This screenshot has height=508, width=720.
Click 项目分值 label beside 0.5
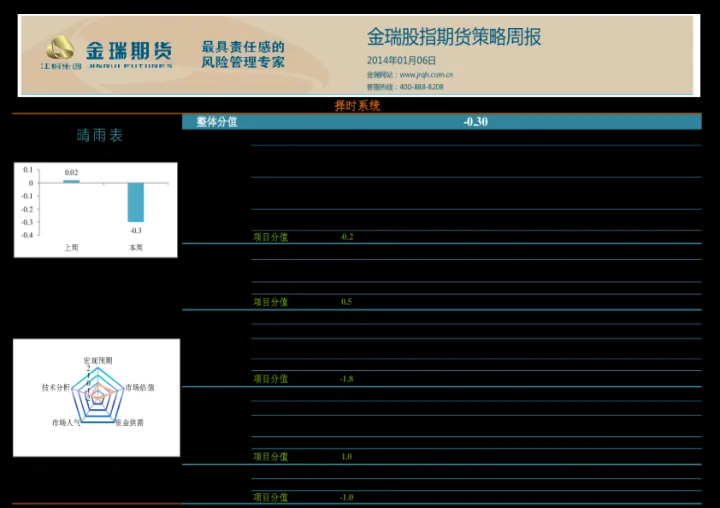270,302
